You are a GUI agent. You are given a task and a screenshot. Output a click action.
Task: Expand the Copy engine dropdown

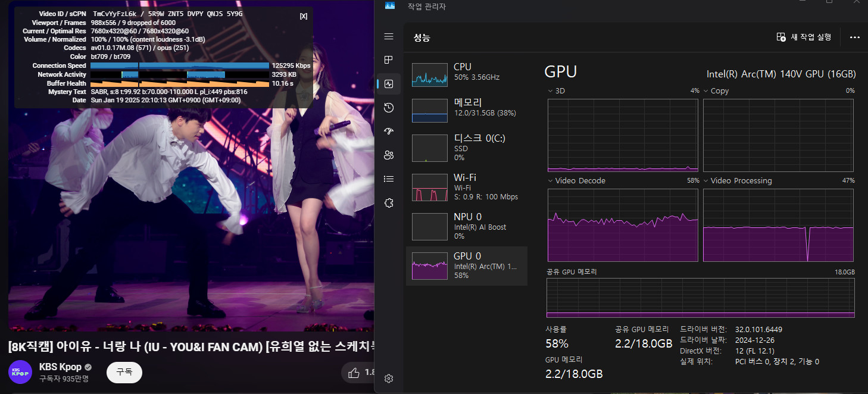(706, 91)
